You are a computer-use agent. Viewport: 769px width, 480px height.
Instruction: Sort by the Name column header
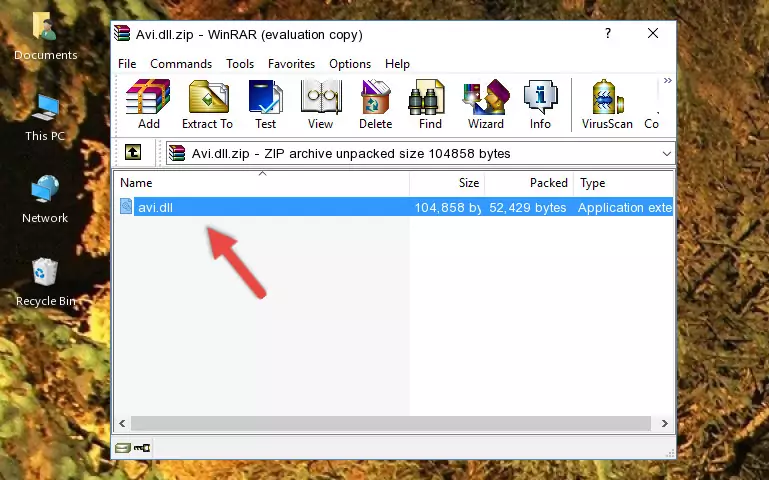pyautogui.click(x=262, y=183)
